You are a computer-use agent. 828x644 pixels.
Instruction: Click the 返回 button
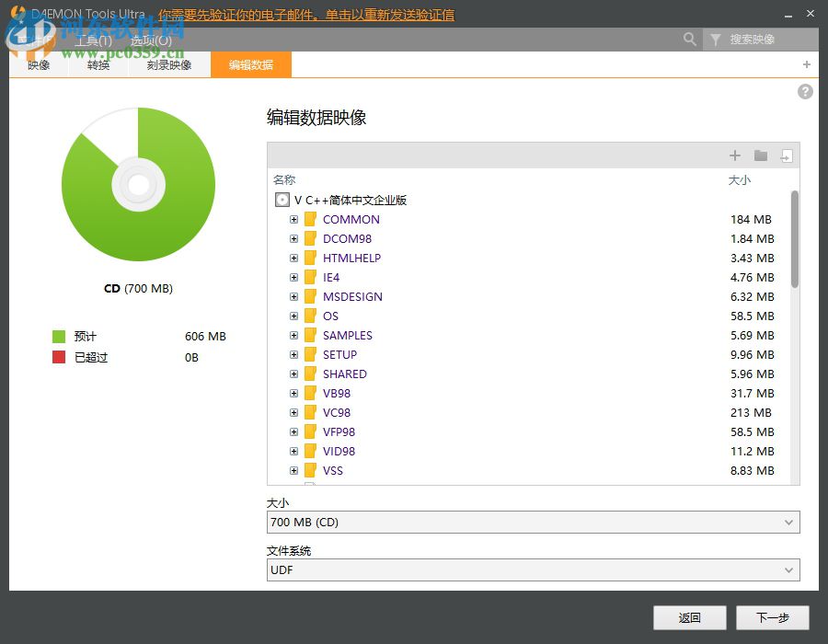[x=689, y=617]
